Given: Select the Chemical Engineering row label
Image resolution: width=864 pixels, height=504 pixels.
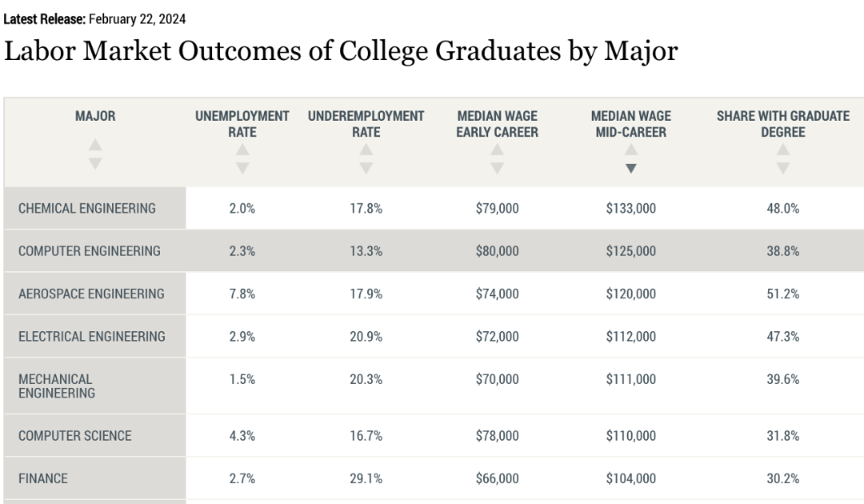Looking at the screenshot, I should click(x=87, y=208).
